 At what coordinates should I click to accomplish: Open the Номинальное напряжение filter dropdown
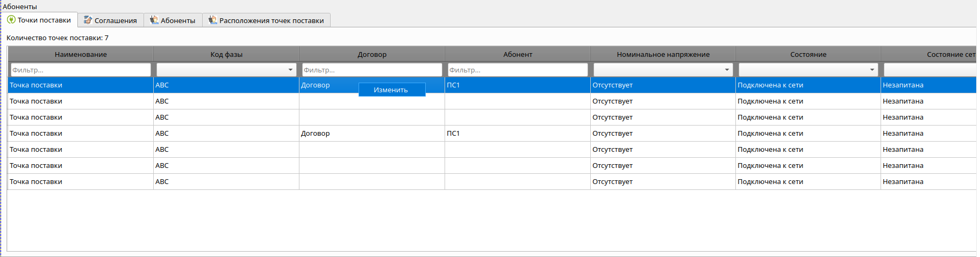pyautogui.click(x=727, y=70)
